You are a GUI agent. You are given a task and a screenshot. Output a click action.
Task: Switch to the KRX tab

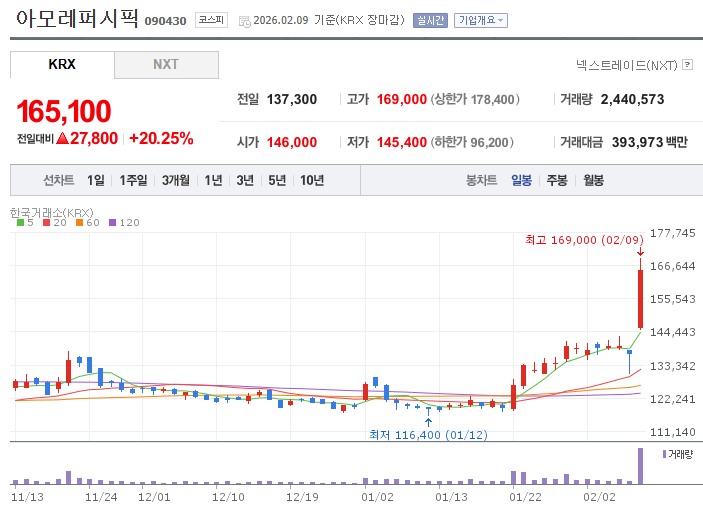pos(62,65)
